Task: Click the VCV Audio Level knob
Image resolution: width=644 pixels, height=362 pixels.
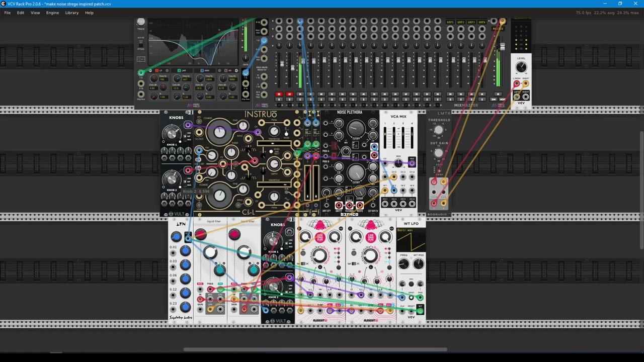Action: [x=521, y=66]
